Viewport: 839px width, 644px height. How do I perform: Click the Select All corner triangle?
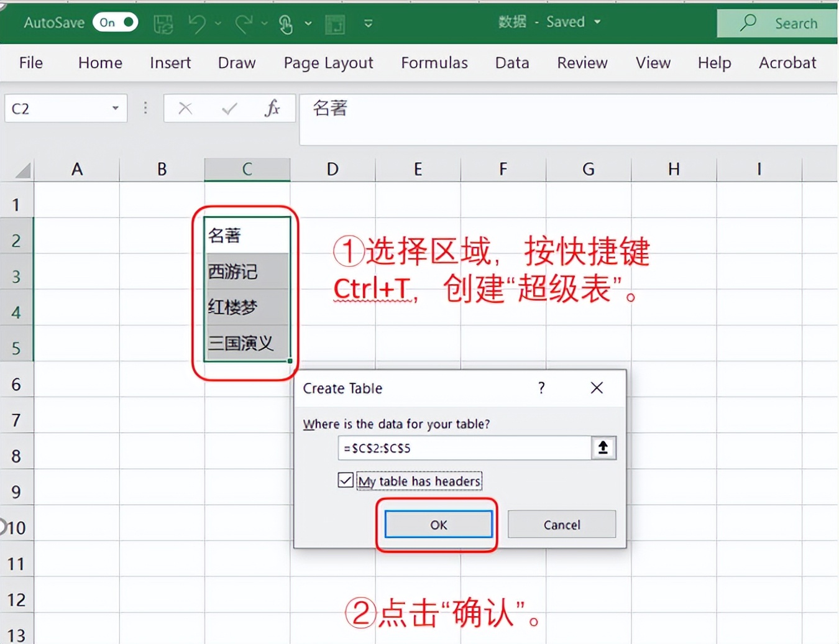tap(23, 170)
